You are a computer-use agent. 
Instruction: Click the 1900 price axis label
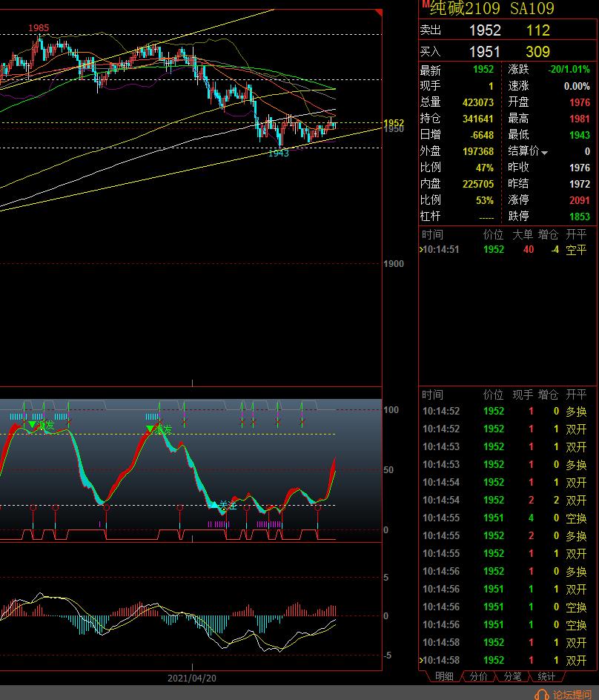394,264
